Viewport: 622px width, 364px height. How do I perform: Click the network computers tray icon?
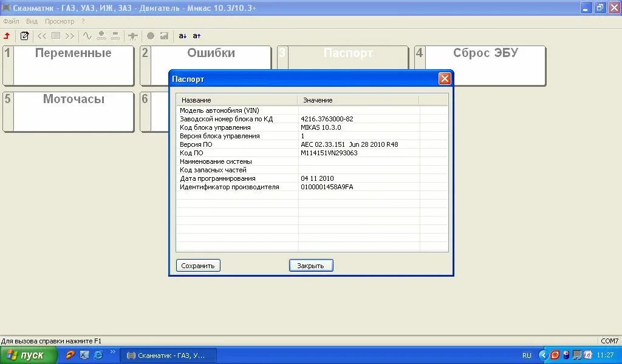click(x=577, y=356)
